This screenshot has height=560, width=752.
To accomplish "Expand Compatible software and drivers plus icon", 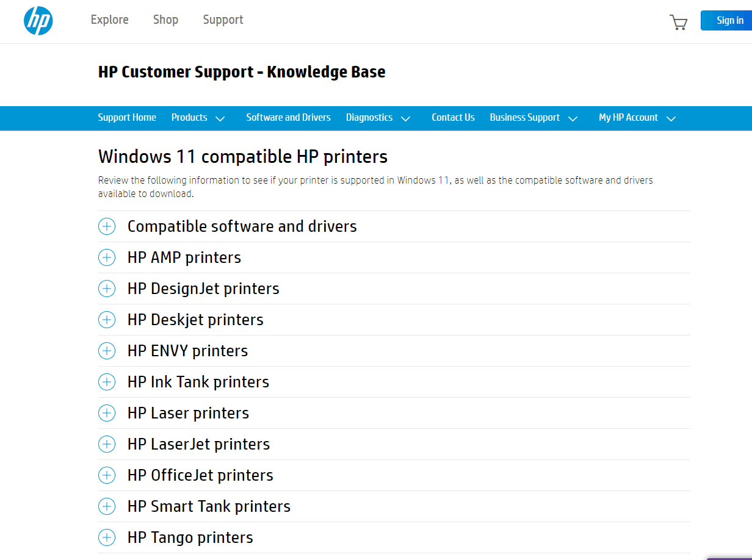I will 107,226.
